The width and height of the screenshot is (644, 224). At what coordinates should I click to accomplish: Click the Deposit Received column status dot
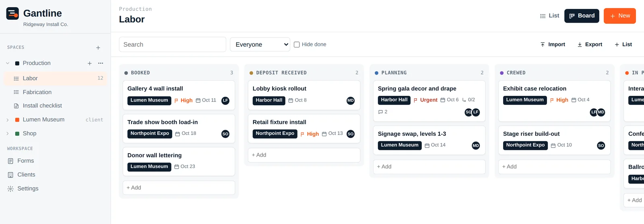[x=251, y=73]
